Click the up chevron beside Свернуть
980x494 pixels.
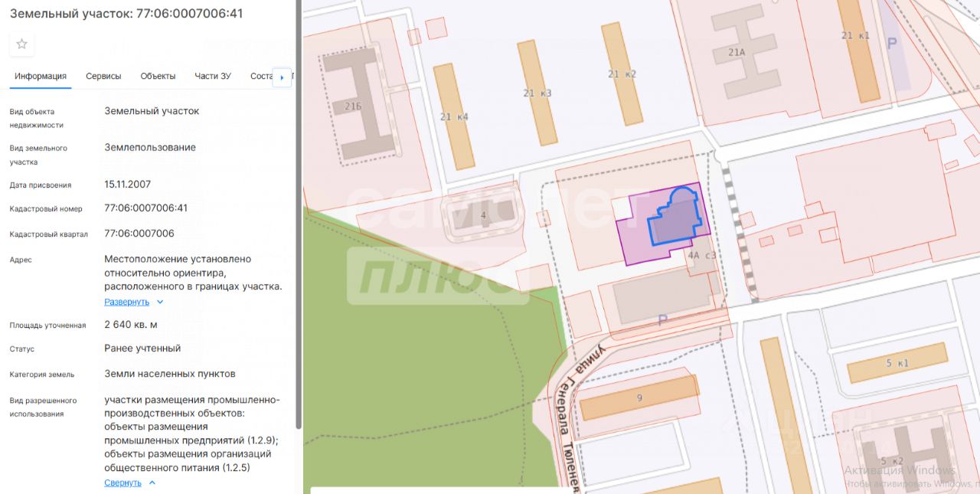[x=152, y=483]
